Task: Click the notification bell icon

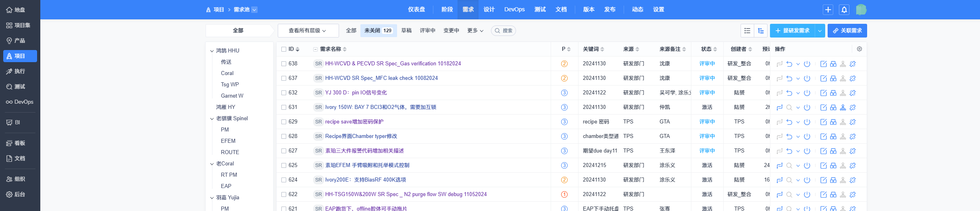Action: point(844,10)
